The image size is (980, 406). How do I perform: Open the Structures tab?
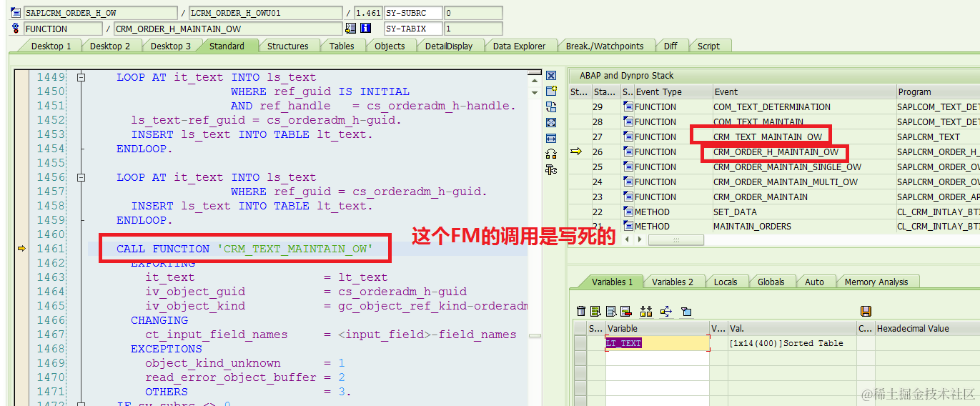[287, 46]
